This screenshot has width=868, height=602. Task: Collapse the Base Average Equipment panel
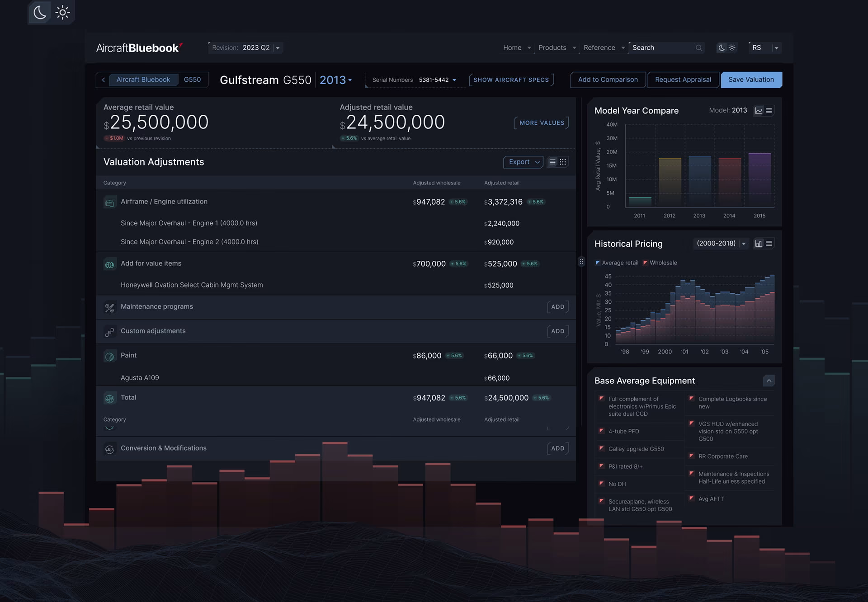769,381
